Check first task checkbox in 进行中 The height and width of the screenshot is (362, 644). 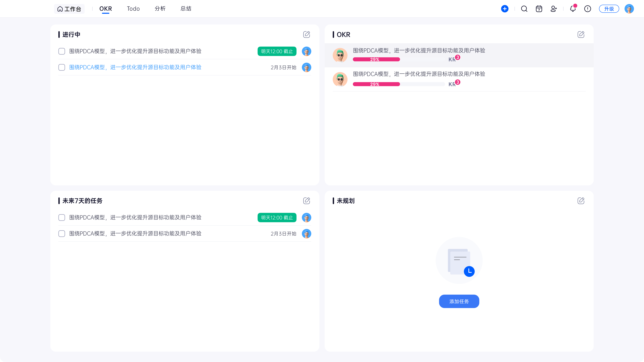62,51
